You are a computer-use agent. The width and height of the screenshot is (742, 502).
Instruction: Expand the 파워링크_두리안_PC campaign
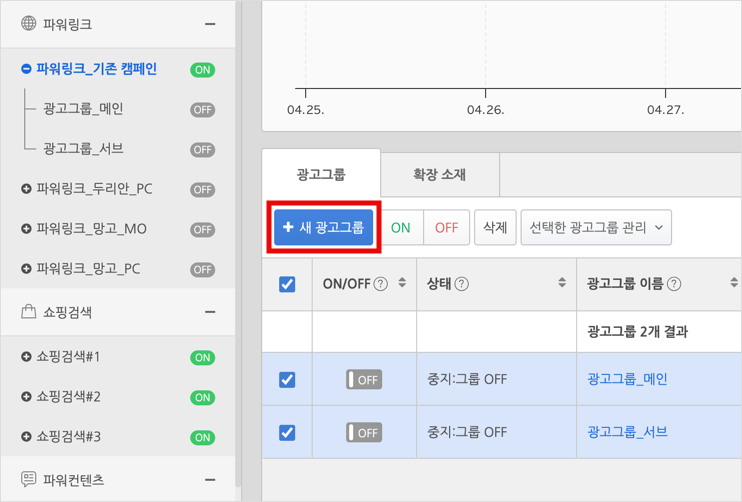26,189
